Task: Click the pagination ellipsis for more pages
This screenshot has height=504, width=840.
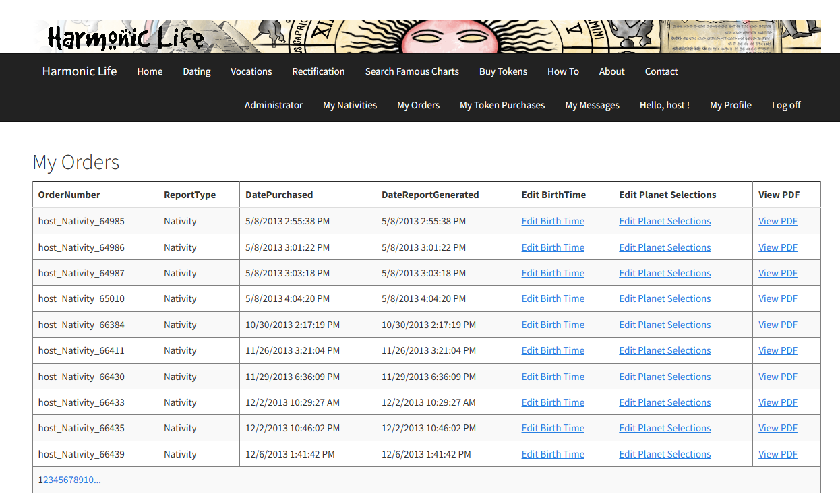Action: tap(97, 480)
